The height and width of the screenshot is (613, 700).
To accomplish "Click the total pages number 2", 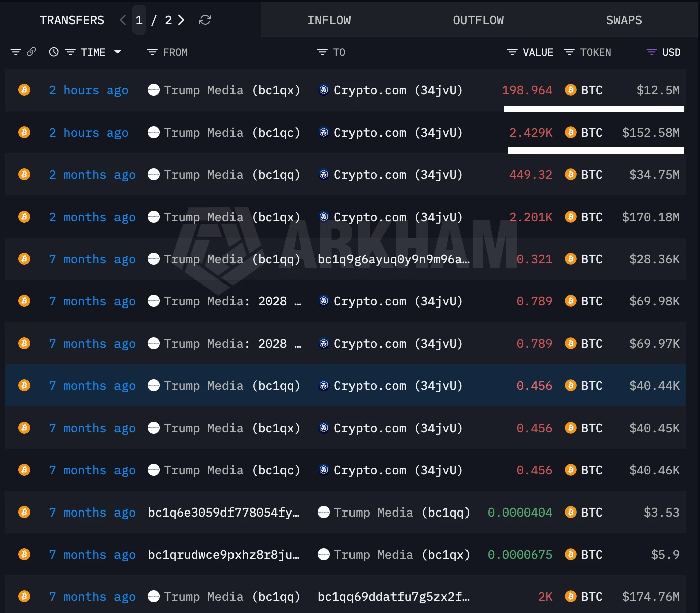I will click(168, 20).
